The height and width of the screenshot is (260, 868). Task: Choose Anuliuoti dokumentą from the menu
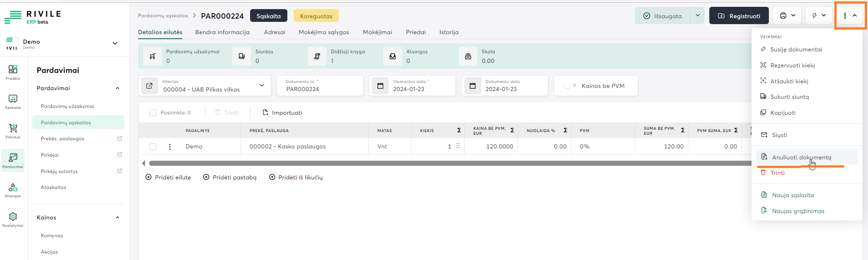[x=801, y=157]
